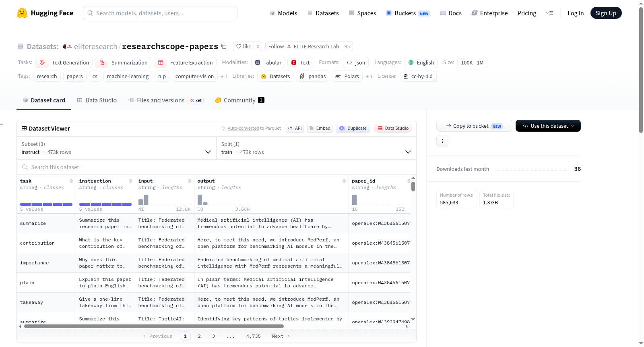Filter by json format tag
This screenshot has width=644, height=347.
(x=356, y=62)
